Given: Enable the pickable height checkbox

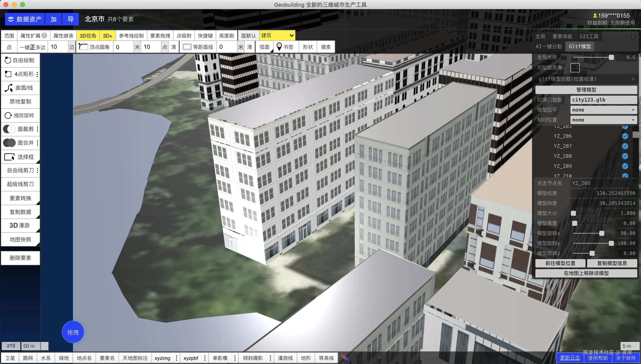Looking at the screenshot, I should (x=575, y=68).
